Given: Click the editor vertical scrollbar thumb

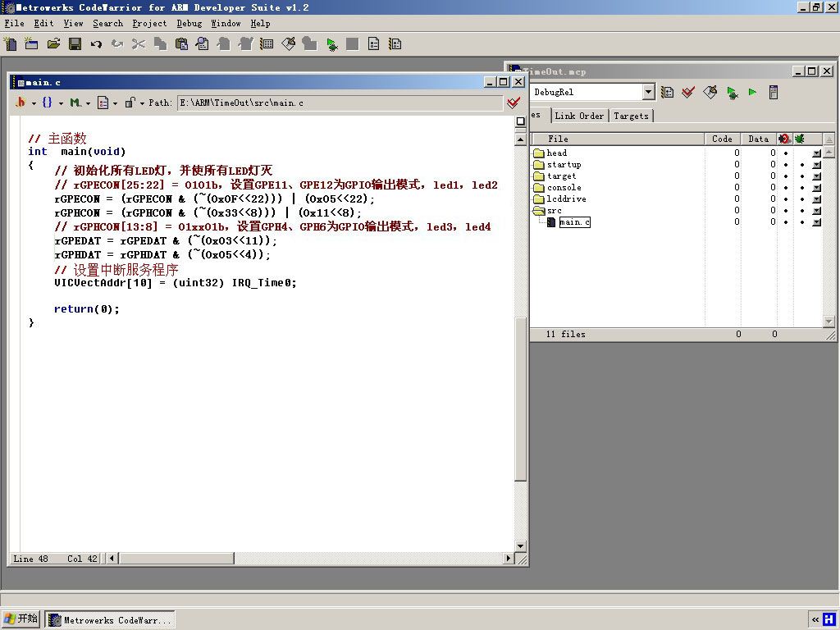Looking at the screenshot, I should (x=520, y=399).
